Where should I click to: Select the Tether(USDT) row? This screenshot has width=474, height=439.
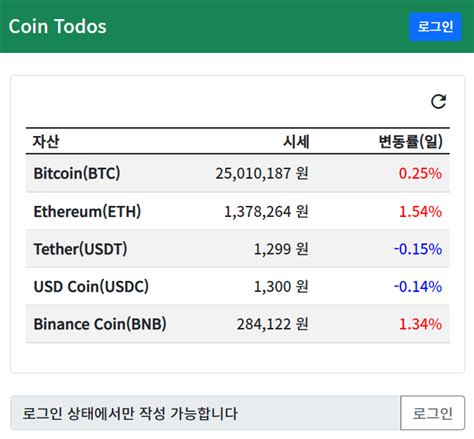pos(238,249)
